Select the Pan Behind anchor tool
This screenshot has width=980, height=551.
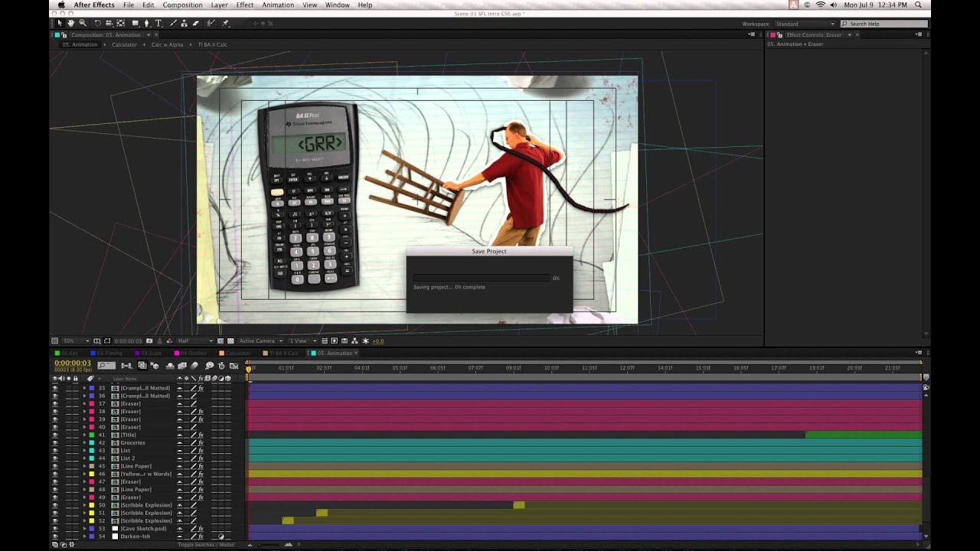point(120,24)
